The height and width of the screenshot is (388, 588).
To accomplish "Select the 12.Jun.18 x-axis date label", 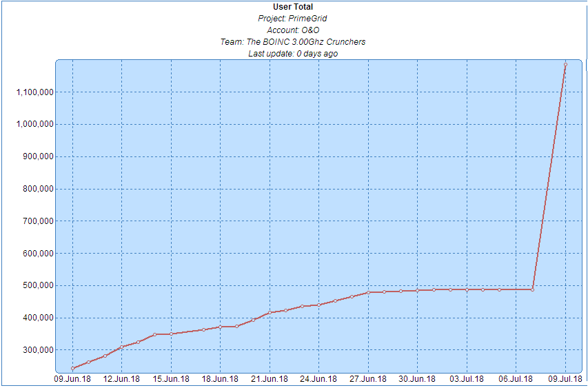I will [x=121, y=379].
